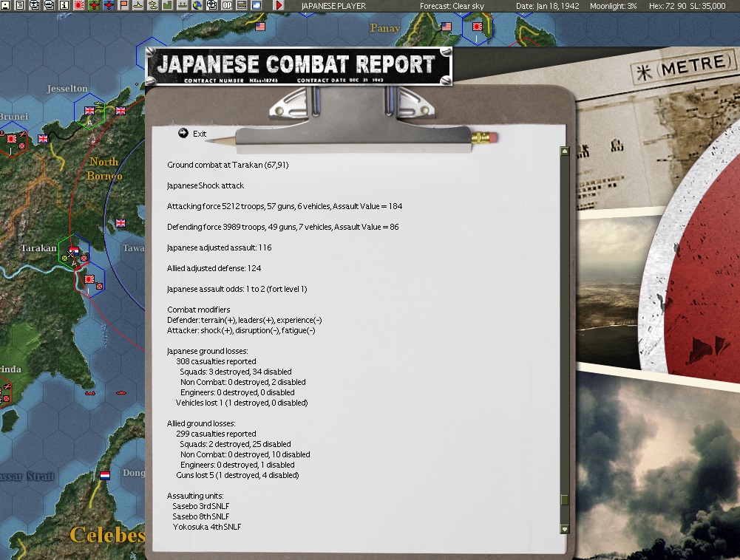
Task: Open the globe map toolbar icon
Action: pyautogui.click(x=197, y=5)
